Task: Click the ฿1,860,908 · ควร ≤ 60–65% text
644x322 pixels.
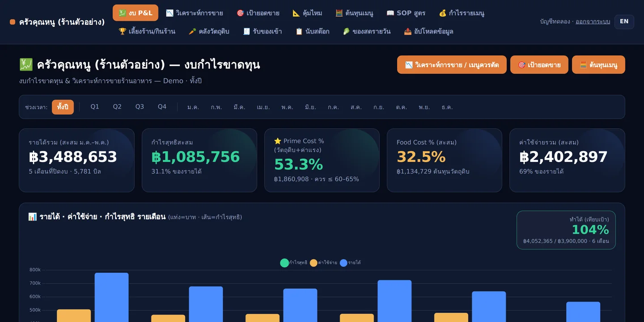Action: tap(317, 179)
